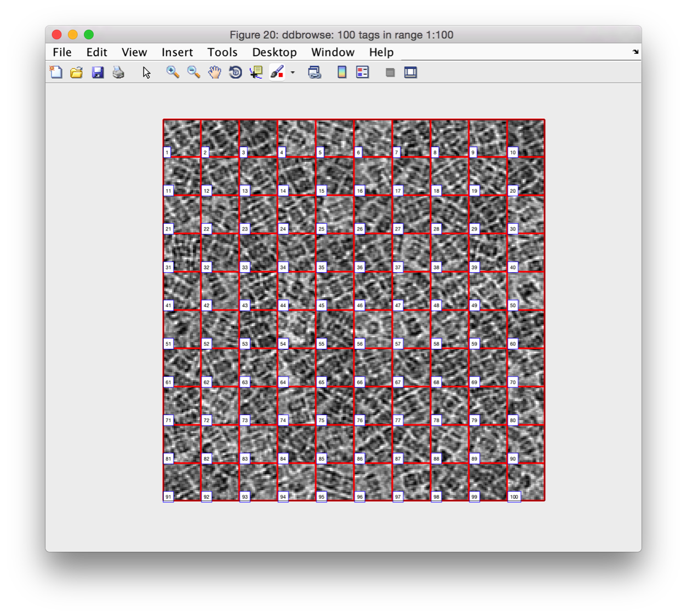Open the Brush color dropdown arrow
This screenshot has height=616, width=687.
[293, 72]
